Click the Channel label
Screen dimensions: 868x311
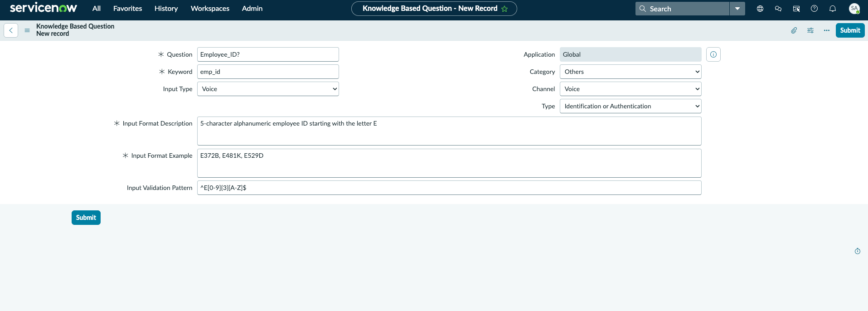tap(543, 89)
